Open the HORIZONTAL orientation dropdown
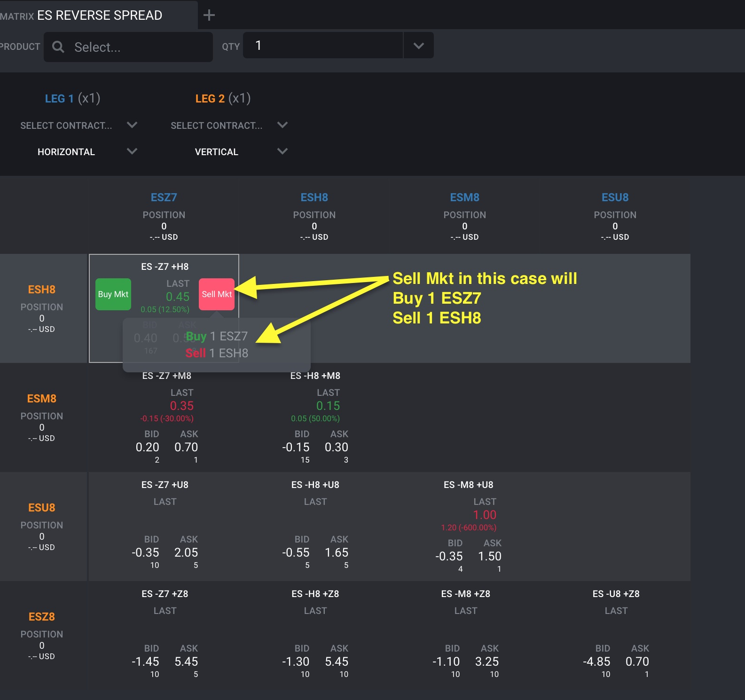This screenshot has height=700, width=745. point(132,151)
